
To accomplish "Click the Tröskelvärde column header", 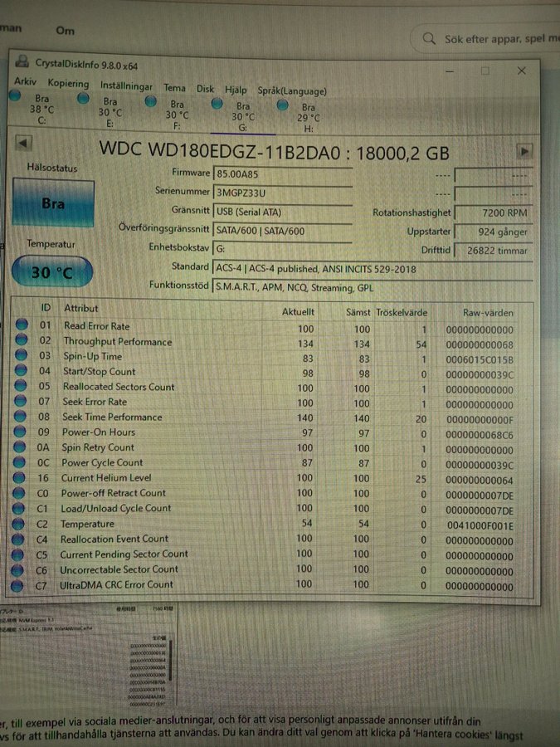I will (x=402, y=313).
